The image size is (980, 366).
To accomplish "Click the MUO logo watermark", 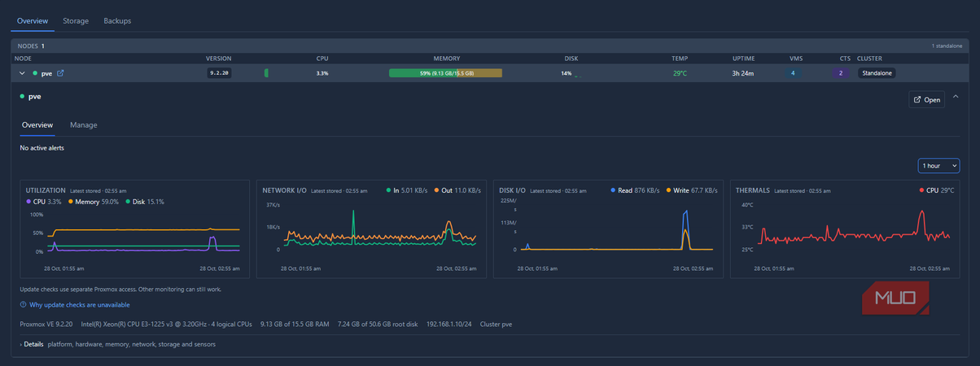I will coord(896,298).
